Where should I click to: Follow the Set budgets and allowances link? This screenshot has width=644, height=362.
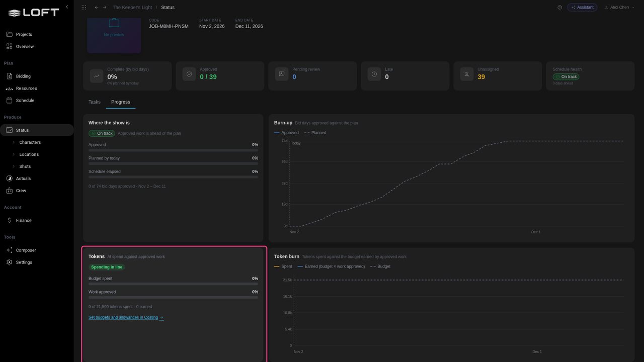[126, 318]
